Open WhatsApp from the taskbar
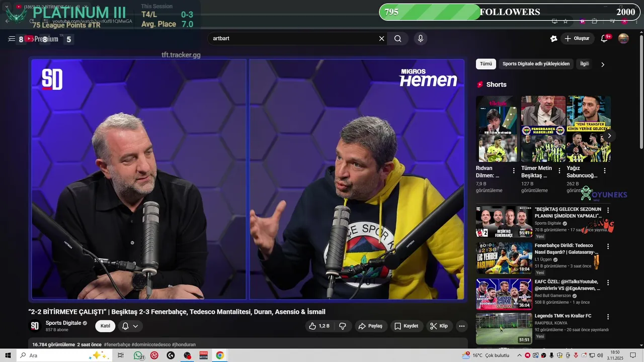This screenshot has height=362, width=644. click(138, 355)
